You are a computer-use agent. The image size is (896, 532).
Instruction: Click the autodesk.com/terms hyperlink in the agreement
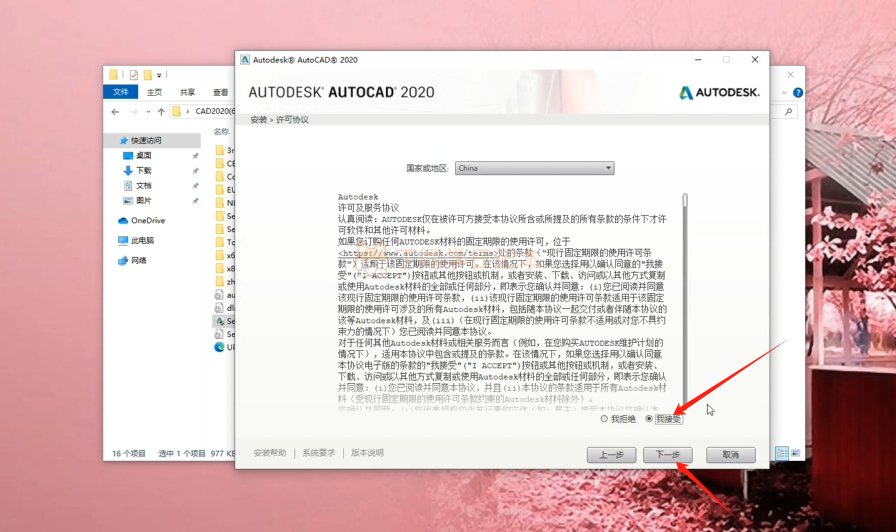tap(418, 253)
